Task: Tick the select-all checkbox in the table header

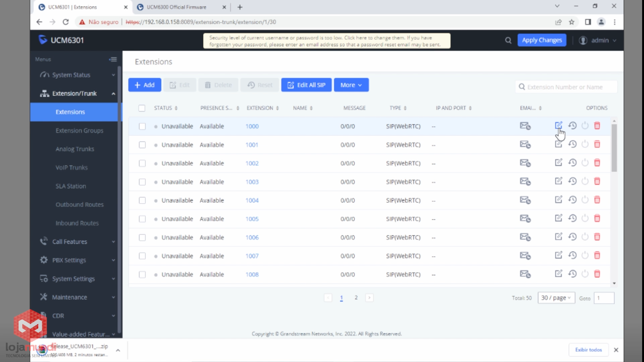Action: [x=142, y=108]
